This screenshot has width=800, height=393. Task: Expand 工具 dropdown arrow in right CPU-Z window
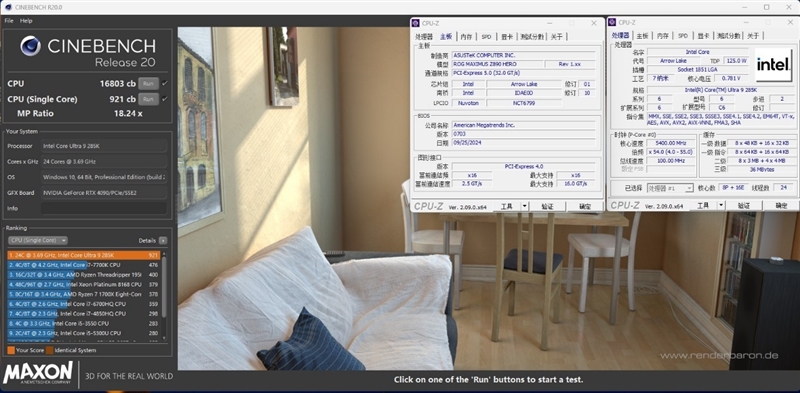[x=721, y=205]
